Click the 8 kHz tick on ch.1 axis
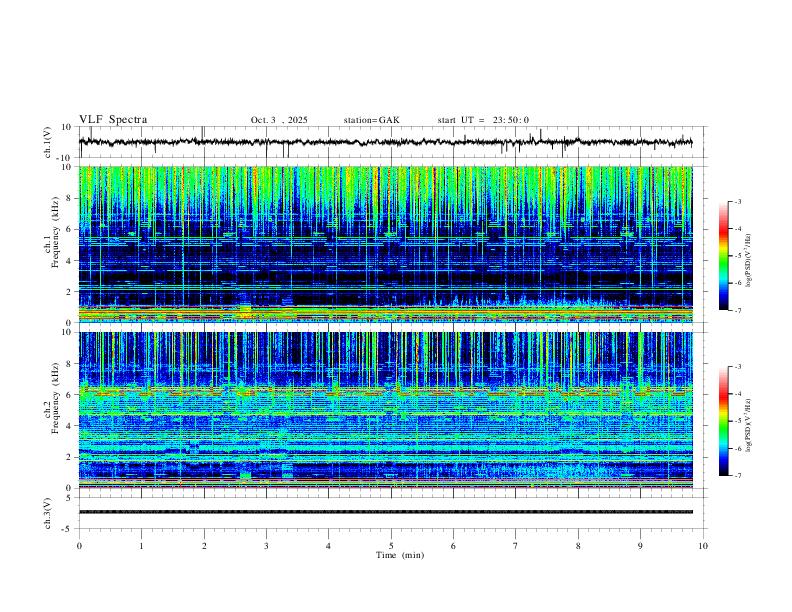The height and width of the screenshot is (612, 792). (69, 198)
